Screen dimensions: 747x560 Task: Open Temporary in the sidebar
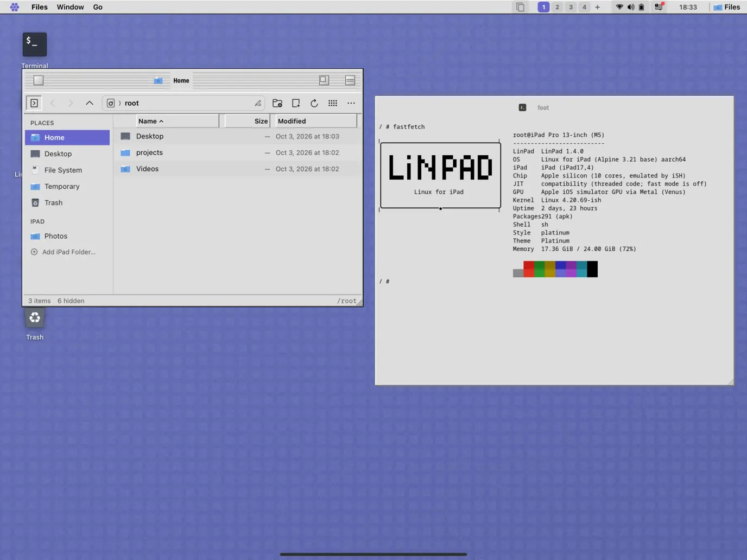(67, 186)
